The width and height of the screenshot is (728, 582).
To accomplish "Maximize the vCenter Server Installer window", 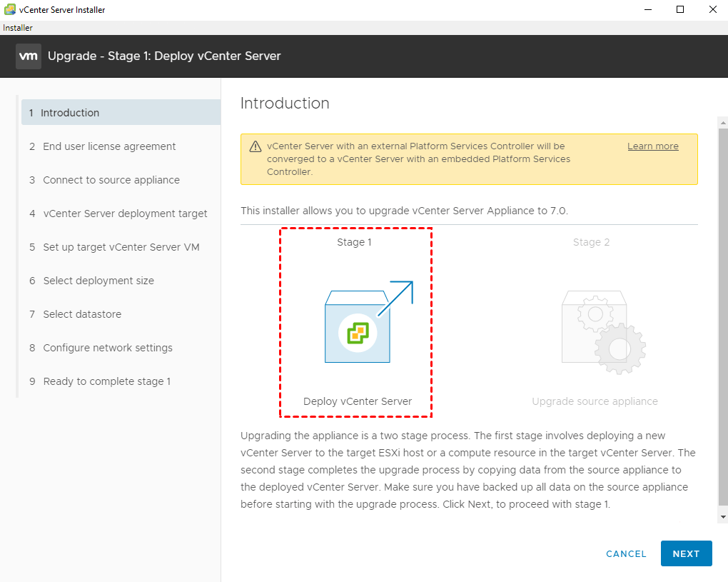I will click(x=680, y=10).
